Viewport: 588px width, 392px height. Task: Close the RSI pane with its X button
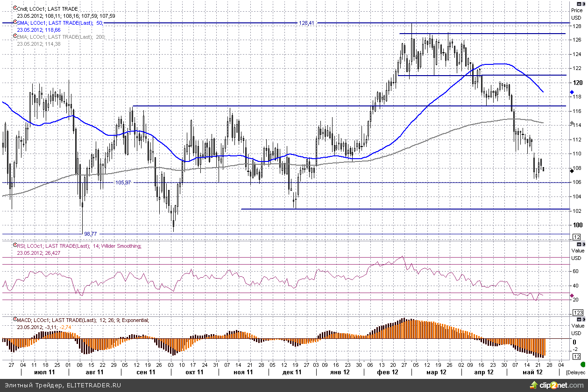tap(584, 244)
